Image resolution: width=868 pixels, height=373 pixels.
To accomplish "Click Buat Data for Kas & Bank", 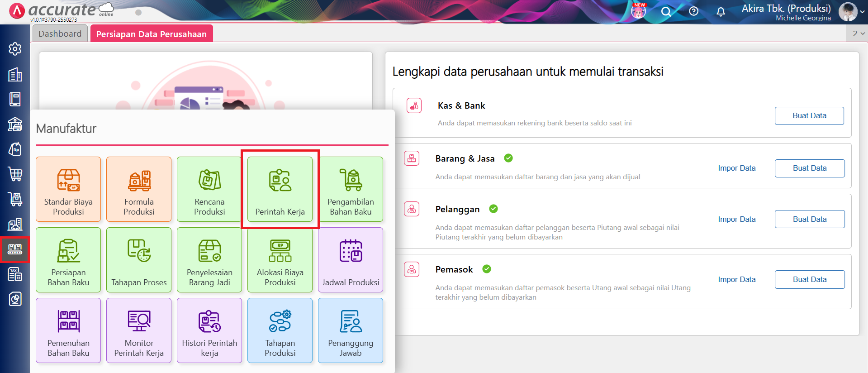I will (x=809, y=116).
